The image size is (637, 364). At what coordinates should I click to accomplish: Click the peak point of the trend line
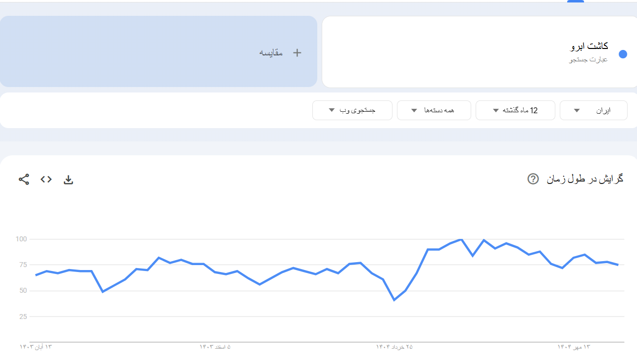point(460,239)
